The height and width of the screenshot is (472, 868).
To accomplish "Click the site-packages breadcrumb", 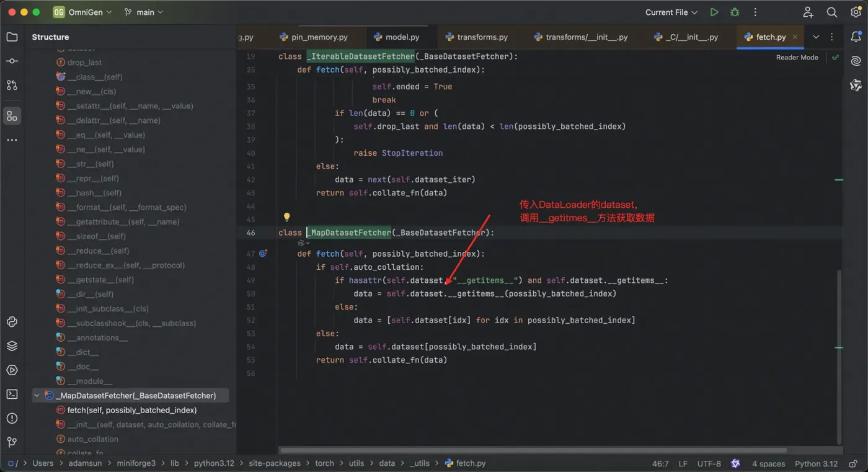I will 275,463.
